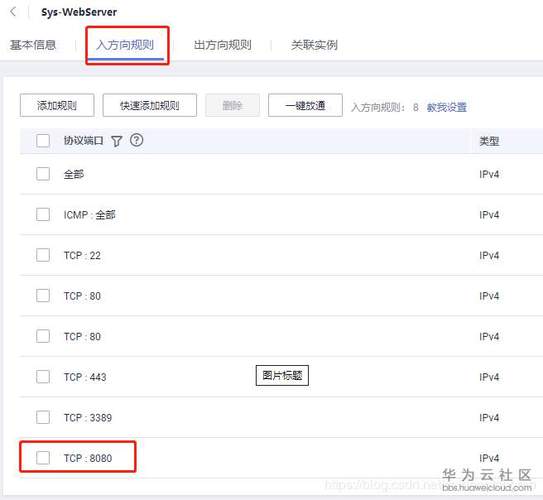Viewport: 543px width, 500px height.
Task: Click the IPv4 value in TCP : 3389 row
Action: pyautogui.click(x=489, y=418)
